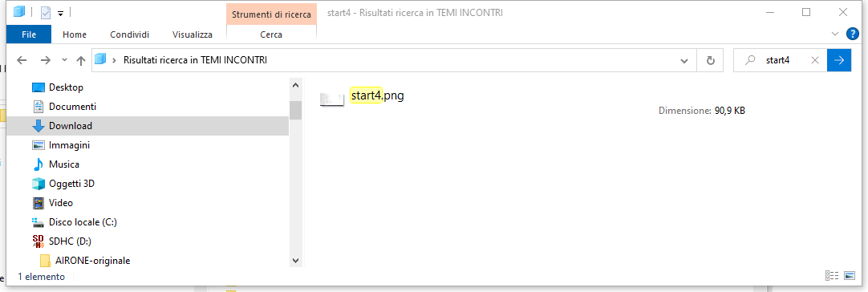This screenshot has height=292, width=868.
Task: Collapse the ribbon with chevron
Action: [835, 34]
